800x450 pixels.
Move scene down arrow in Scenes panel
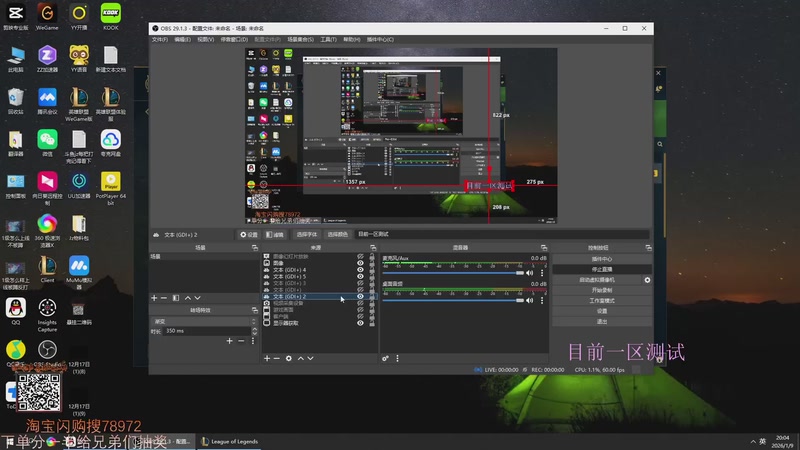[x=197, y=298]
